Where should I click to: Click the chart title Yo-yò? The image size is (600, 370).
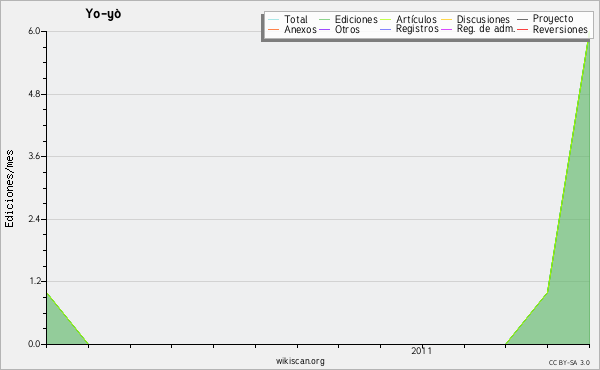coord(103,14)
